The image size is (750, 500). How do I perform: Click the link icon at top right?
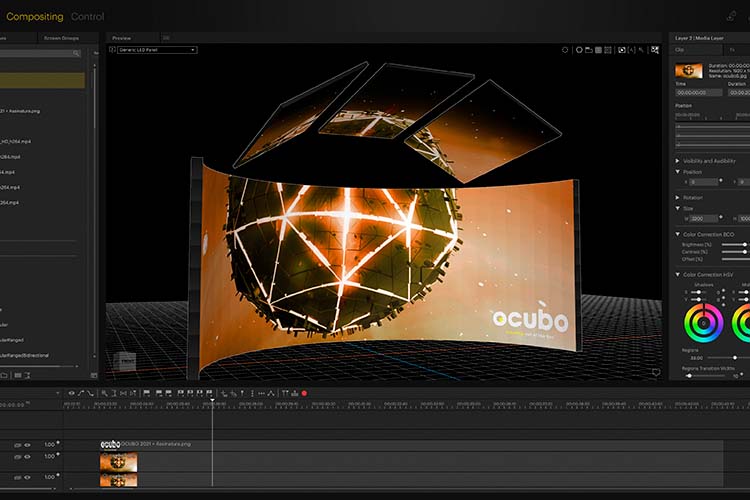click(x=731, y=16)
